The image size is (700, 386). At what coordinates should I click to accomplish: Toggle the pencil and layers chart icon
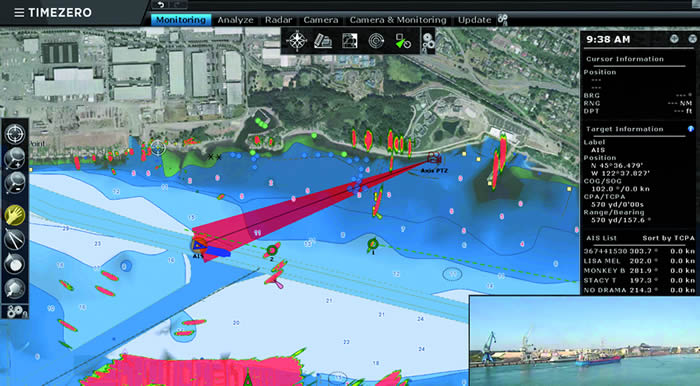click(x=323, y=41)
